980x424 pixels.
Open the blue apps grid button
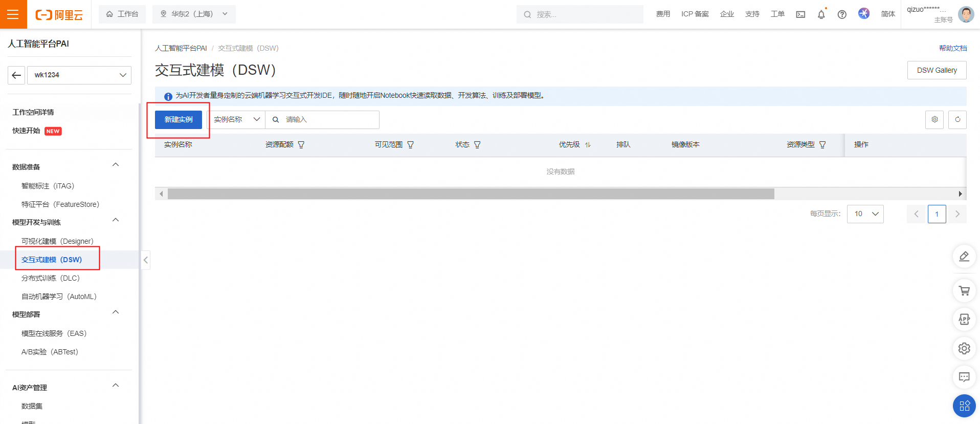coord(964,406)
